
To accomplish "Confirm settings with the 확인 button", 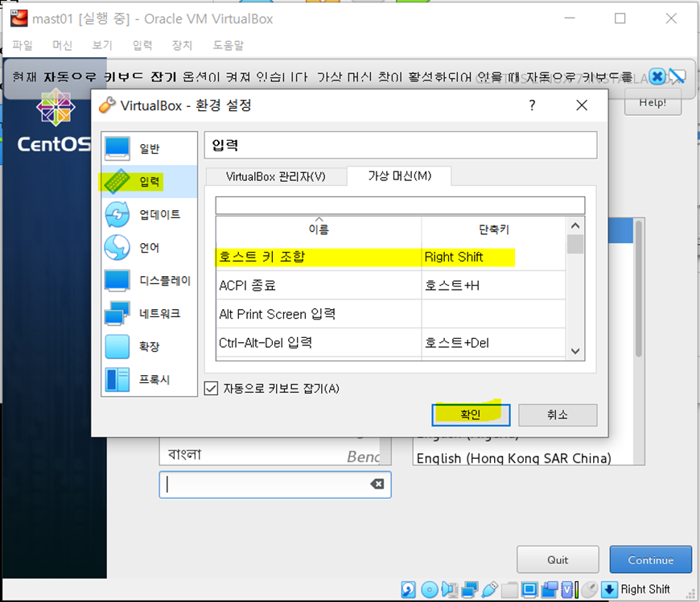I will [471, 414].
